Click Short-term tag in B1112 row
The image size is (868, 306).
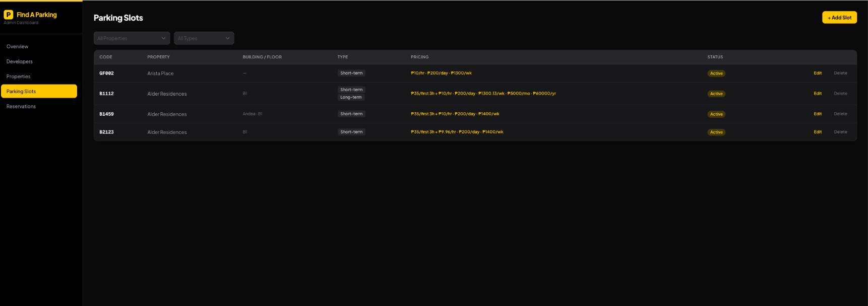coord(351,90)
